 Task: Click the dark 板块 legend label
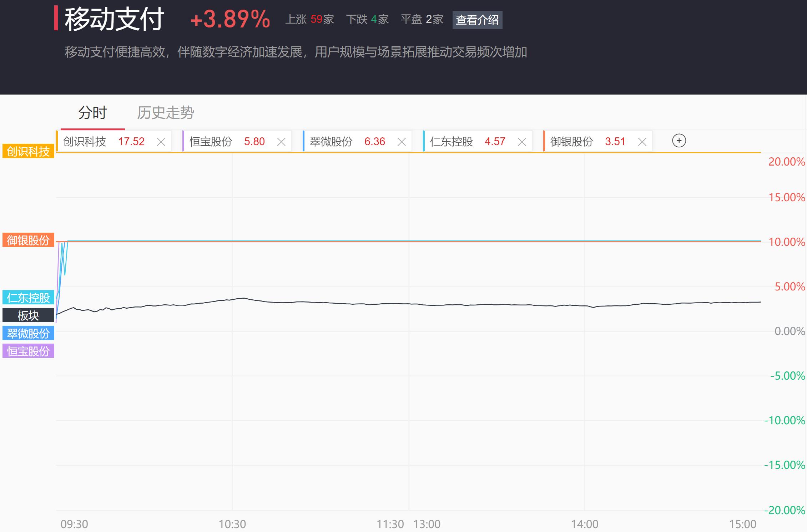[x=28, y=315]
